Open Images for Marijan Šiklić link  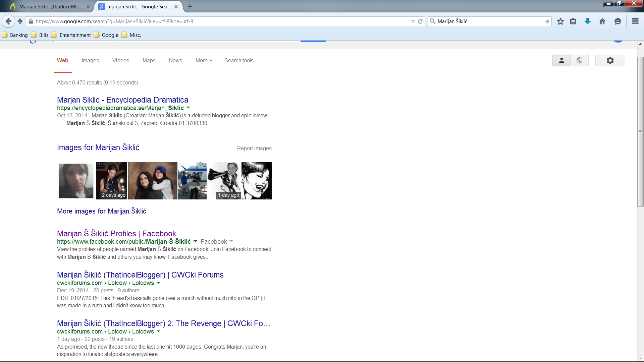[x=98, y=147]
